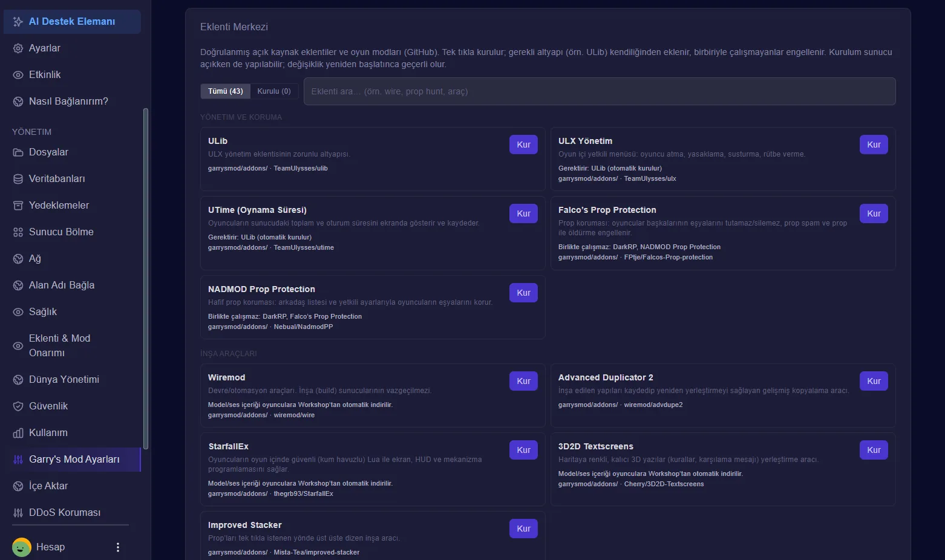
Task: Install ULib with the Kur button
Action: tap(523, 145)
